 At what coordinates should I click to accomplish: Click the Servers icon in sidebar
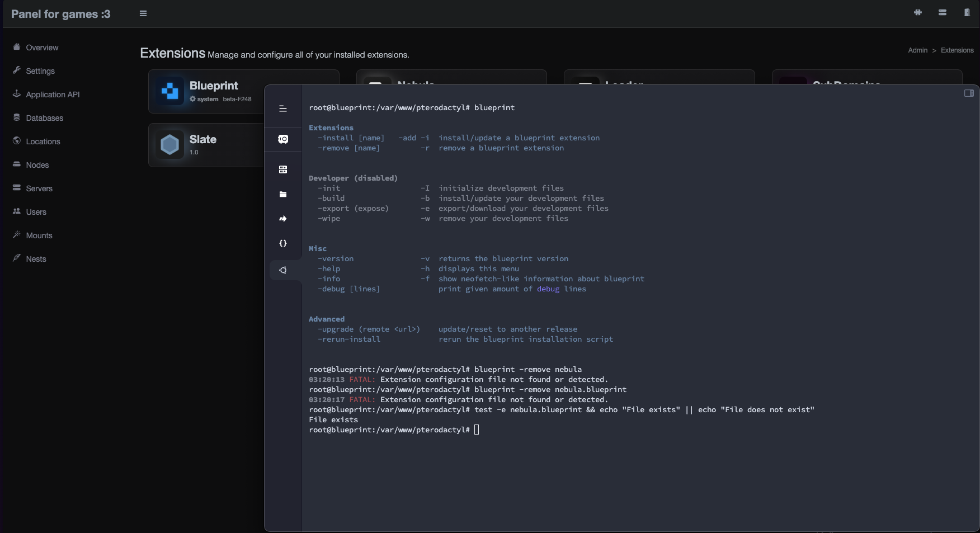17,188
